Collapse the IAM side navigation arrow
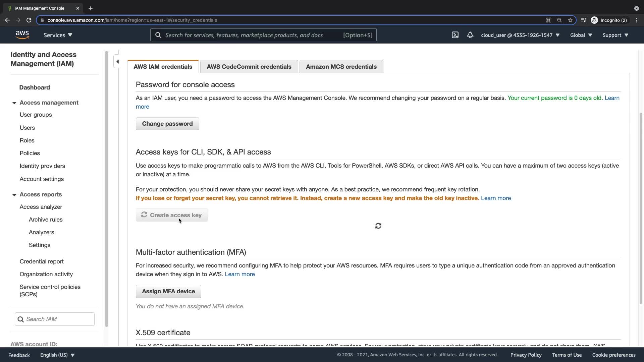Screen dimensions: 644x362 [117, 62]
